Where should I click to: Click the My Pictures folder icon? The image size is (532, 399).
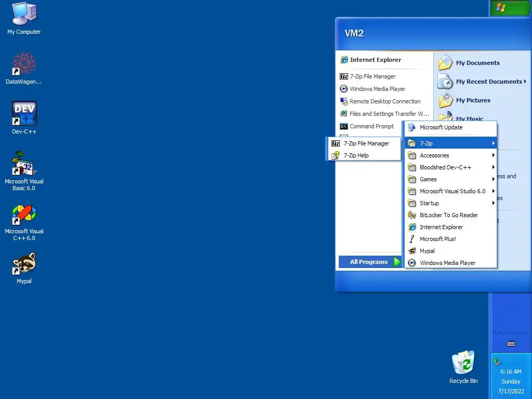[445, 100]
